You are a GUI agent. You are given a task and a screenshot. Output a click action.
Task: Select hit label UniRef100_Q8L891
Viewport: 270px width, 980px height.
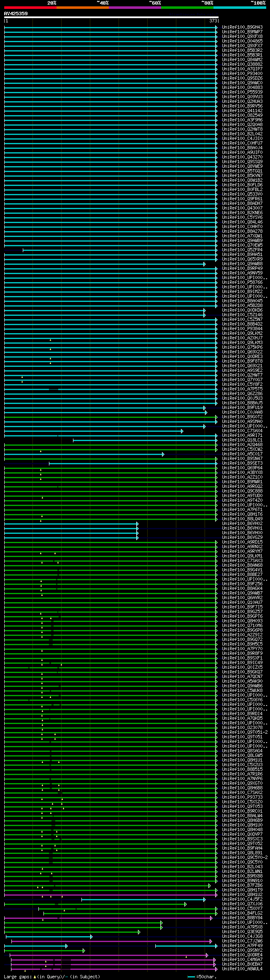point(242,853)
